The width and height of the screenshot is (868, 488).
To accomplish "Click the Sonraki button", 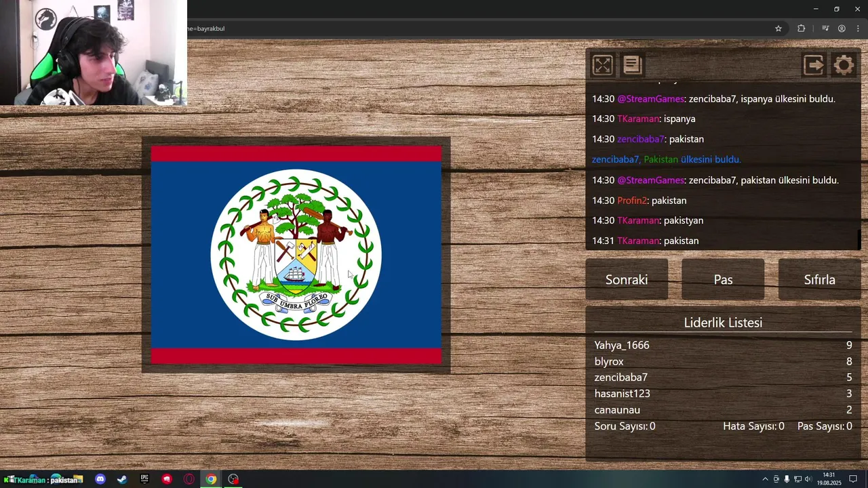I will click(x=627, y=279).
